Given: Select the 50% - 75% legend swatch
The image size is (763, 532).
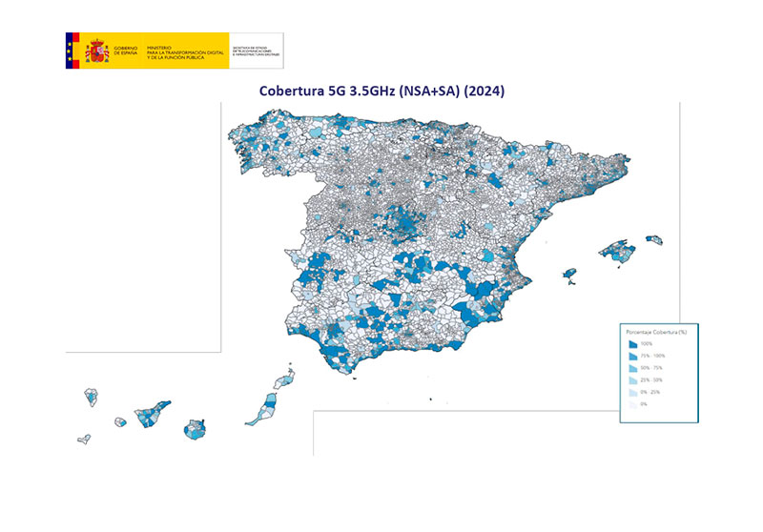Looking at the screenshot, I should click(631, 367).
